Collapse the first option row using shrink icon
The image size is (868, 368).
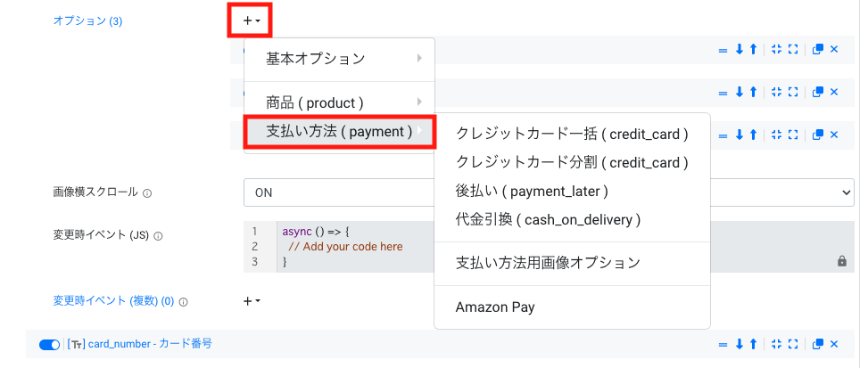[x=776, y=49]
